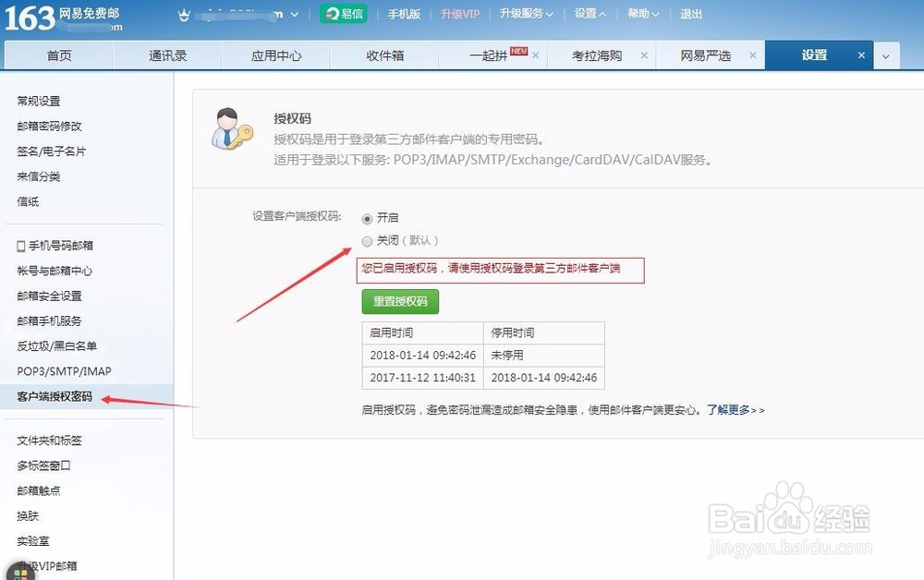Open the account email dropdown

pyautogui.click(x=294, y=15)
